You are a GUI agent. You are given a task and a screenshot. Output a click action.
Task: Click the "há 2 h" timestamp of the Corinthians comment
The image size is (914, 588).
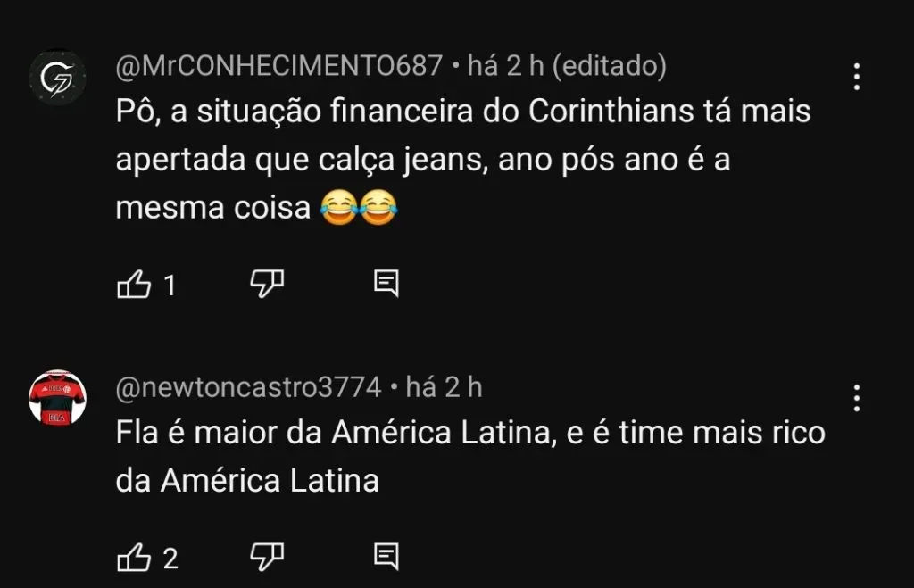pyautogui.click(x=504, y=65)
